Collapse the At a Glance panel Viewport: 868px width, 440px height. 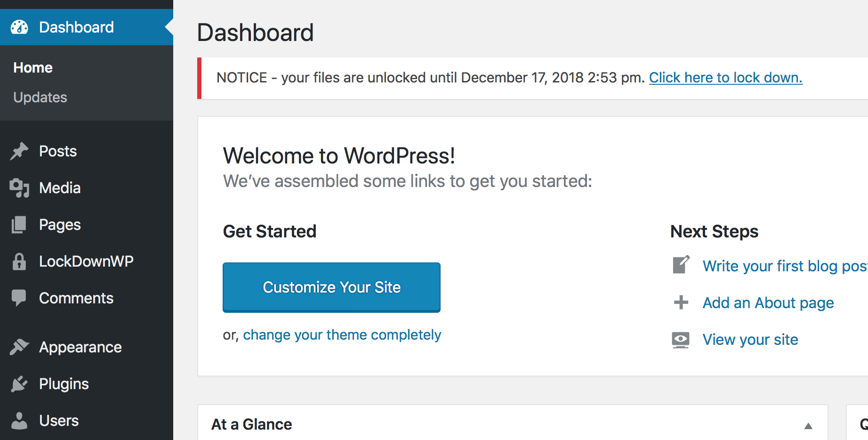(x=808, y=426)
